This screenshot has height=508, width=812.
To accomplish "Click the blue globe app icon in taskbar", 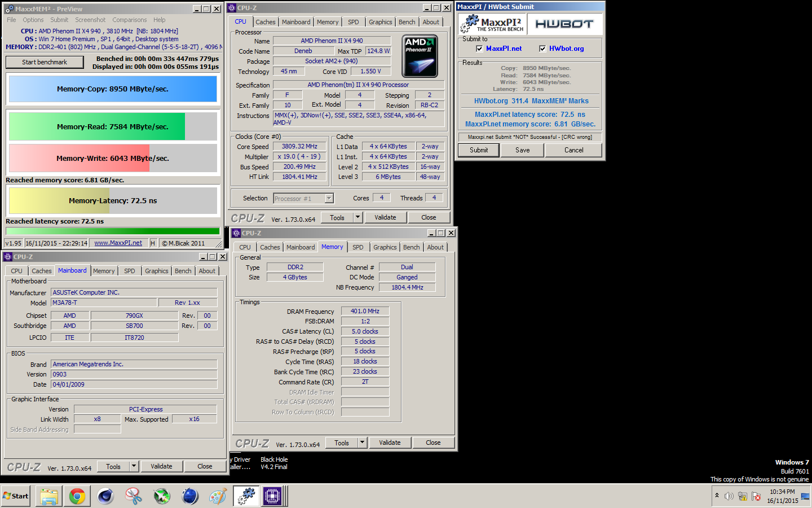I will [x=190, y=496].
